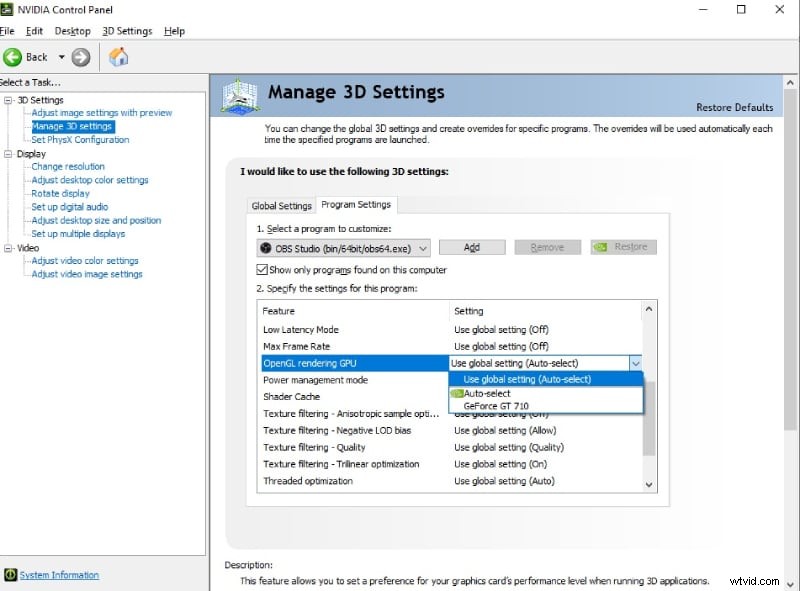Toggle Show only programs found checkbox

262,270
